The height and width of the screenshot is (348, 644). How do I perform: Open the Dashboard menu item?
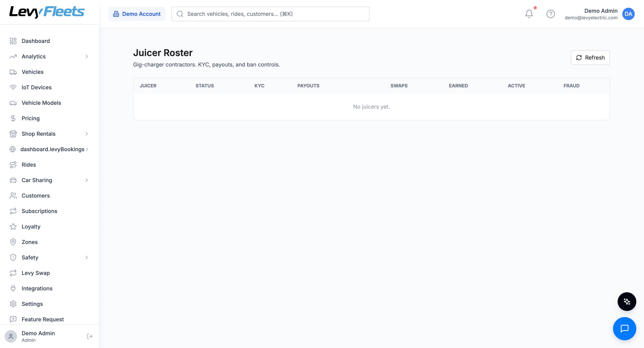(50, 41)
